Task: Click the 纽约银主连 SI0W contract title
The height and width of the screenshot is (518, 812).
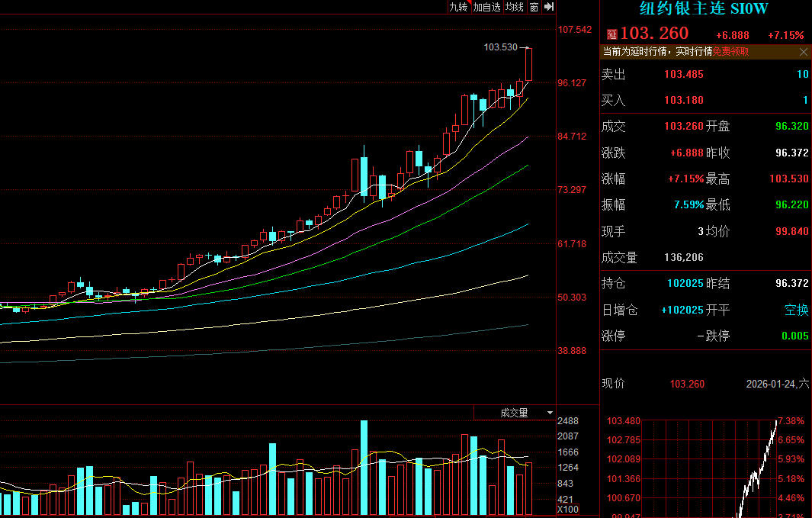Action: [703, 9]
